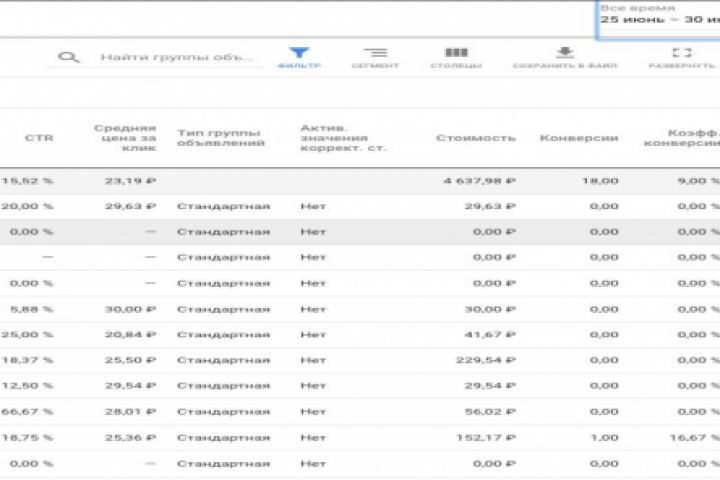The image size is (720, 480).
Task: Select cost value 56,02 ₽
Action: pyautogui.click(x=490, y=412)
